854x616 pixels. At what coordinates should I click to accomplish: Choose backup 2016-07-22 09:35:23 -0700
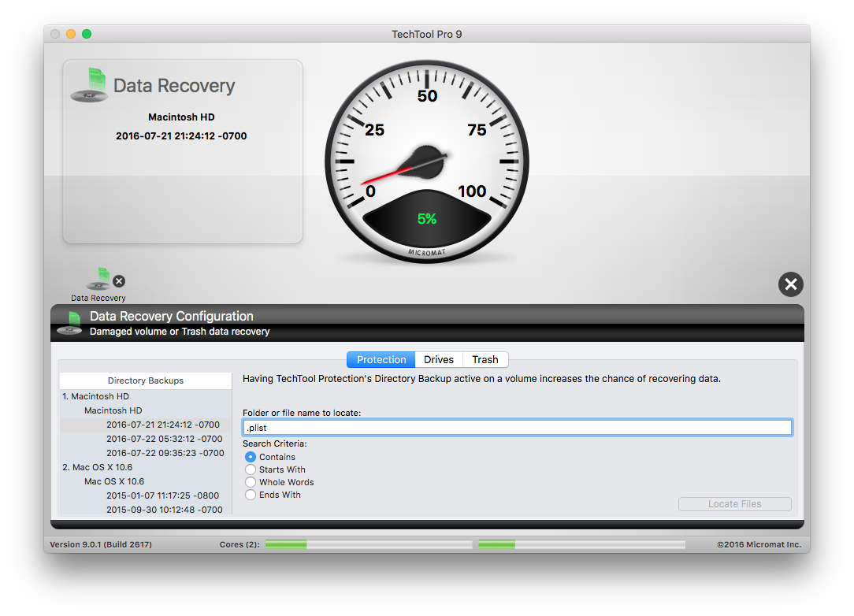click(146, 453)
